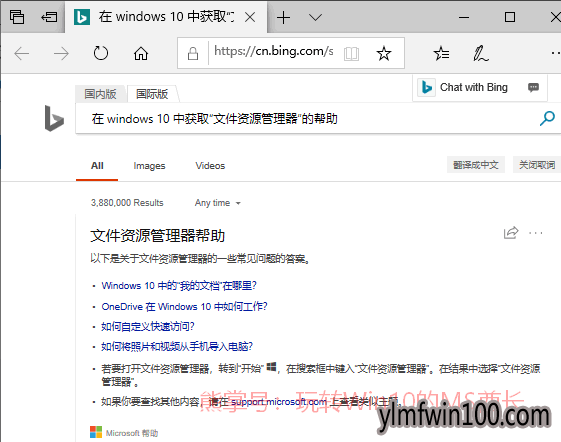Add page to favorites star
Viewport: 561px width, 442px height.
click(384, 54)
